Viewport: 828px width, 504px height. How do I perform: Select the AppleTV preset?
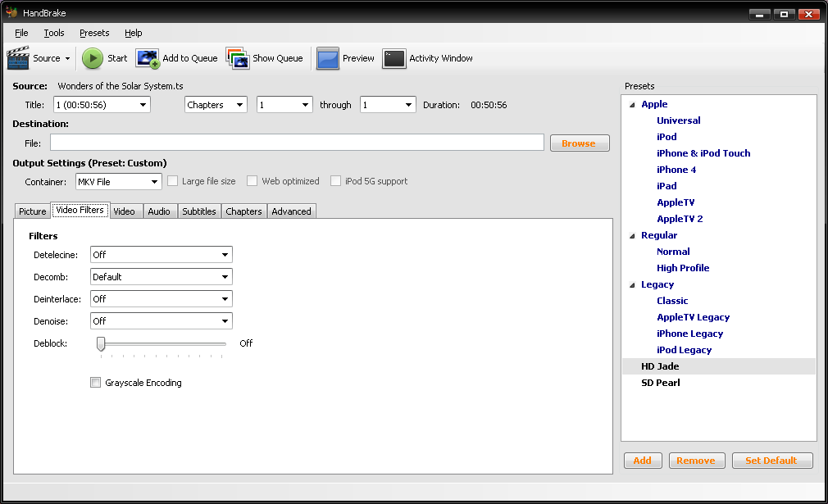(x=676, y=202)
